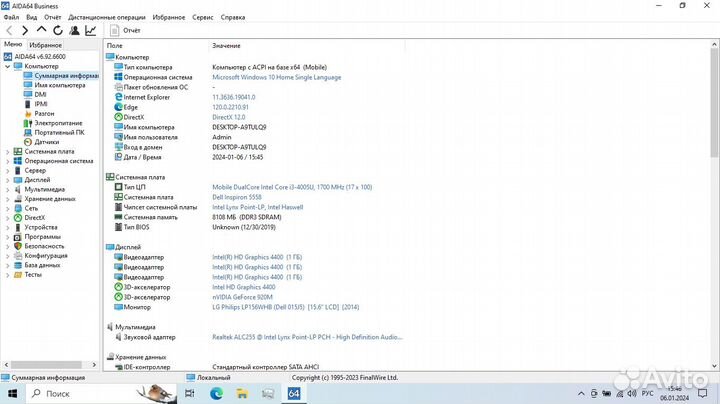The height and width of the screenshot is (404, 720).
Task: Open the Сервис menu
Action: [202, 17]
